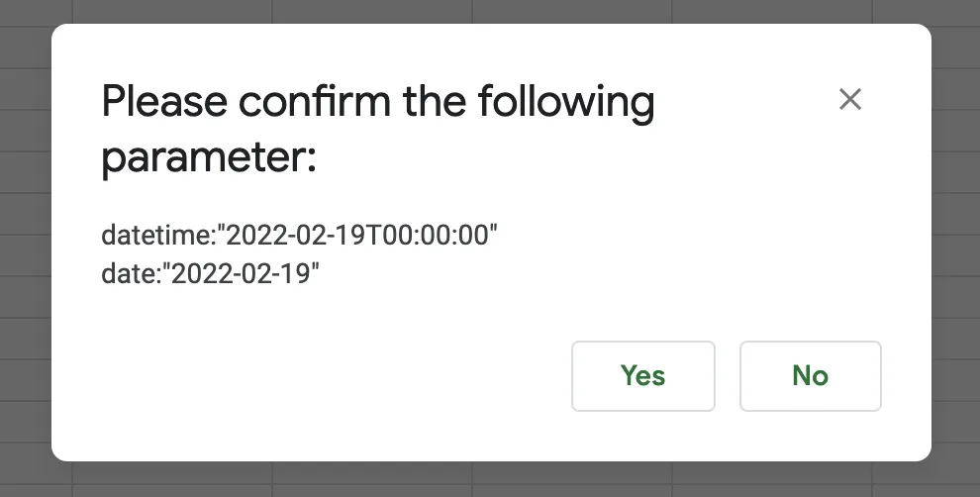Confirm the parameter by pressing Yes
Image resolution: width=980 pixels, height=497 pixels.
642,376
